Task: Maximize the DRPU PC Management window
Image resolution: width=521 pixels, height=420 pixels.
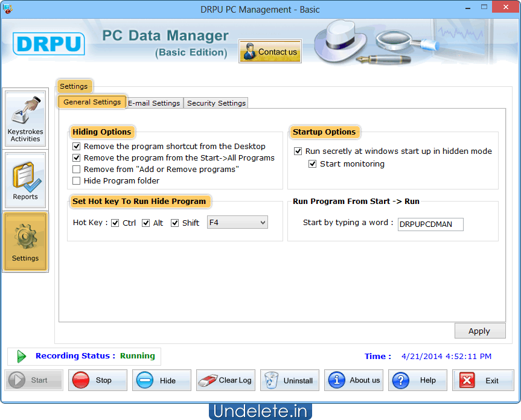Action: click(484, 7)
